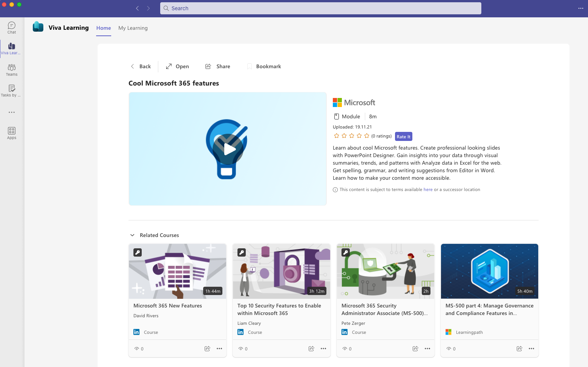Toggle Bookmark for this module

point(264,66)
